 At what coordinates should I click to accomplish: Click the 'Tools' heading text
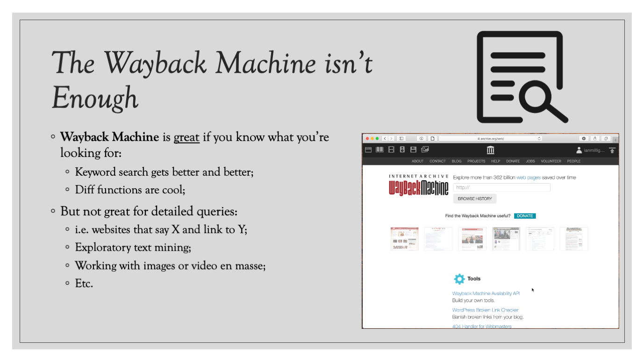pos(474,279)
